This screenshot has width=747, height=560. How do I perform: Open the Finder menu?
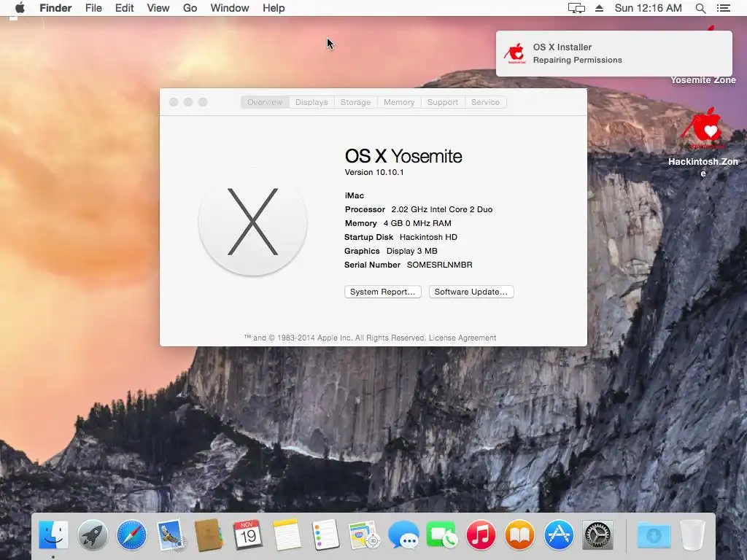[55, 8]
